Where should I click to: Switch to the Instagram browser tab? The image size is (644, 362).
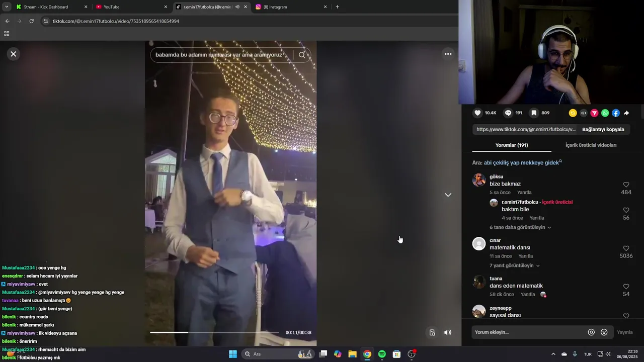click(291, 7)
